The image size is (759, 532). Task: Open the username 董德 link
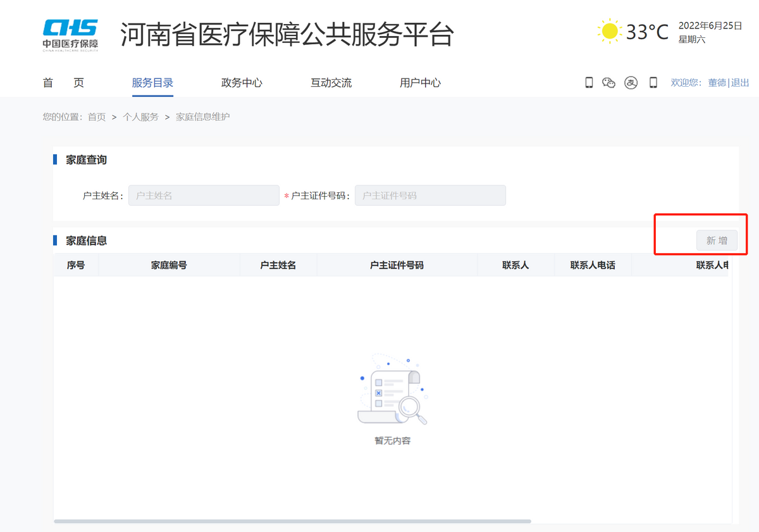click(717, 82)
